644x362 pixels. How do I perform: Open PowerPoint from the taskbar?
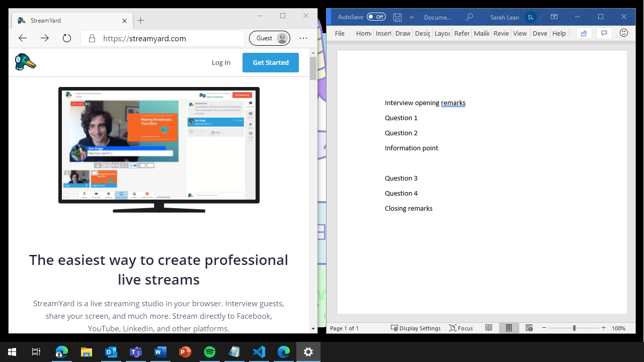coord(185,352)
